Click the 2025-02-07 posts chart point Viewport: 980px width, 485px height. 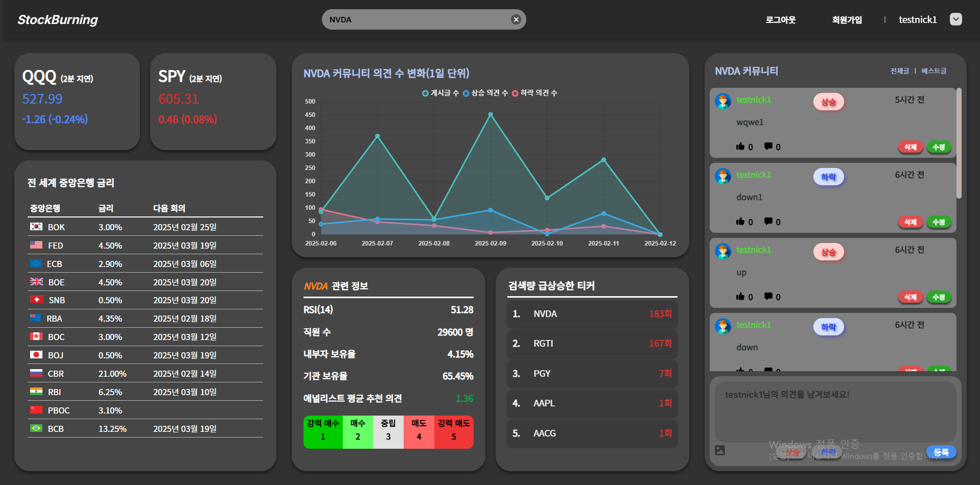click(378, 136)
